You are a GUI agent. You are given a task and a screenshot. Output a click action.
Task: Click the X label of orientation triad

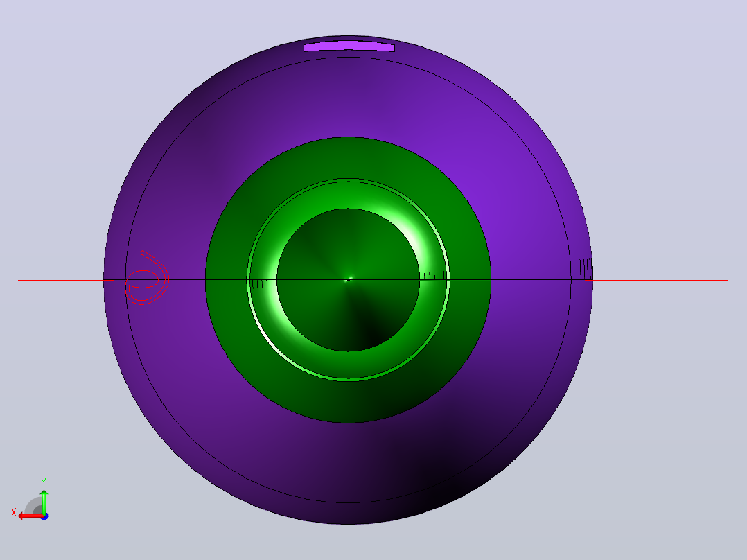pyautogui.click(x=14, y=512)
